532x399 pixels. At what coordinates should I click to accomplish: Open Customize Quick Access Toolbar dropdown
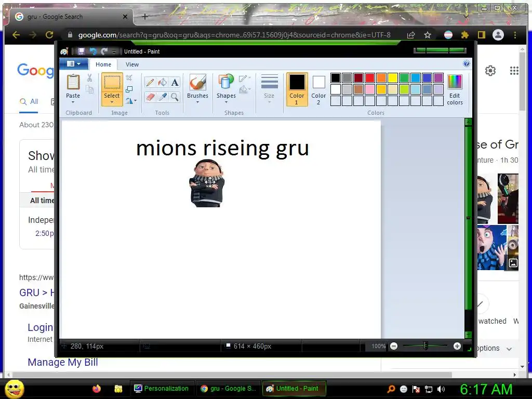(114, 51)
